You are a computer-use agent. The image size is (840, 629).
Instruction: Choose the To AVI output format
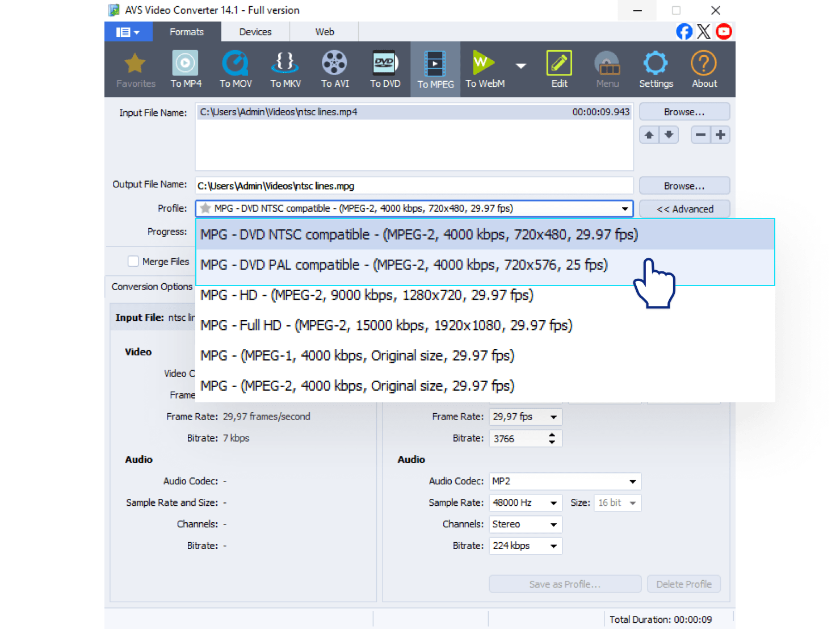click(334, 68)
